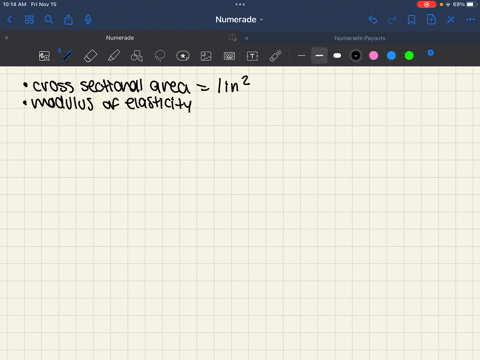The height and width of the screenshot is (360, 480).
Task: Open the search tool
Action: click(49, 20)
